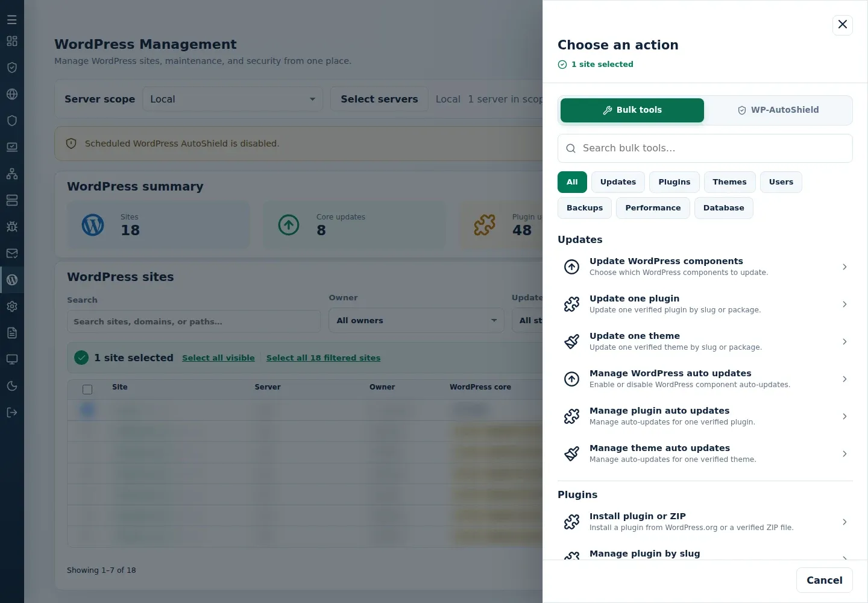This screenshot has height=603, width=868.
Task: Open the Server scope Local dropdown
Action: (233, 99)
